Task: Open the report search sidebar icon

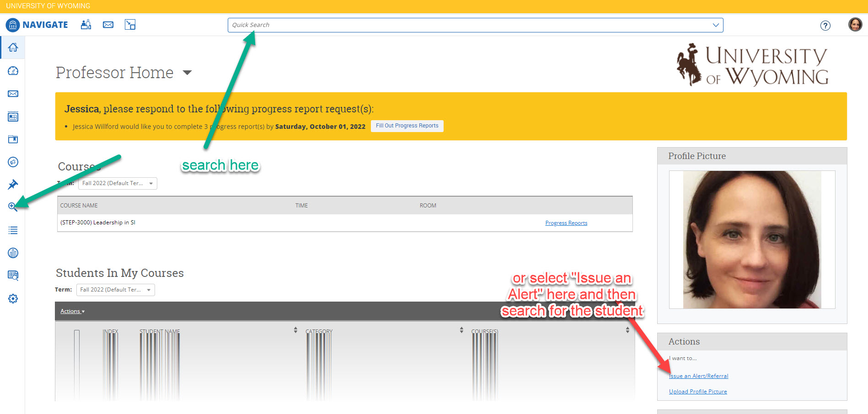Action: 13,276
